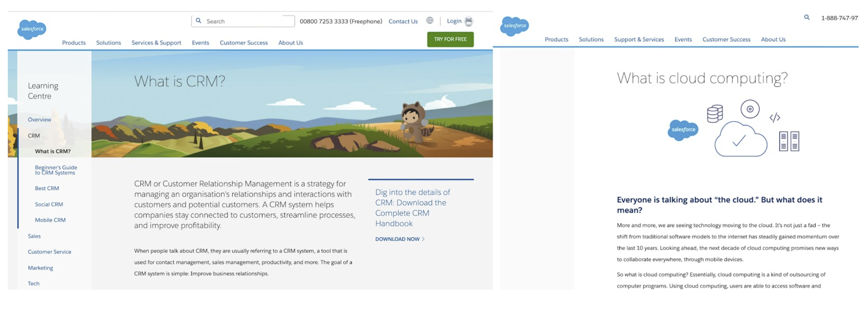Viewport: 868px width, 314px height.
Task: Open Customer Success menu on the CRM page
Action: coord(244,43)
